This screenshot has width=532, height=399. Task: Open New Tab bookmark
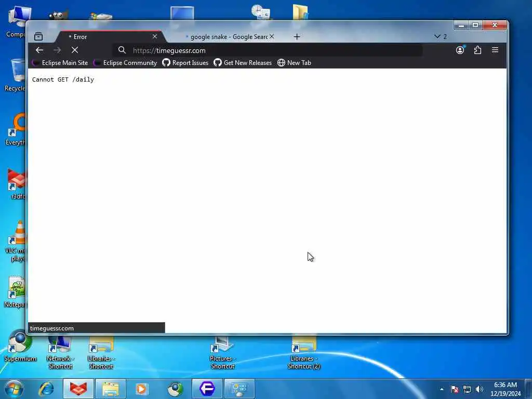[x=294, y=63]
